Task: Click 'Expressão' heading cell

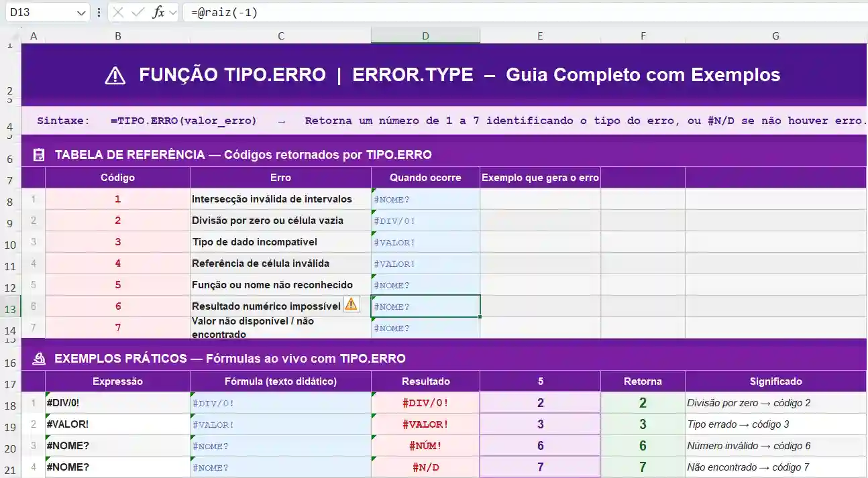Action: click(118, 381)
